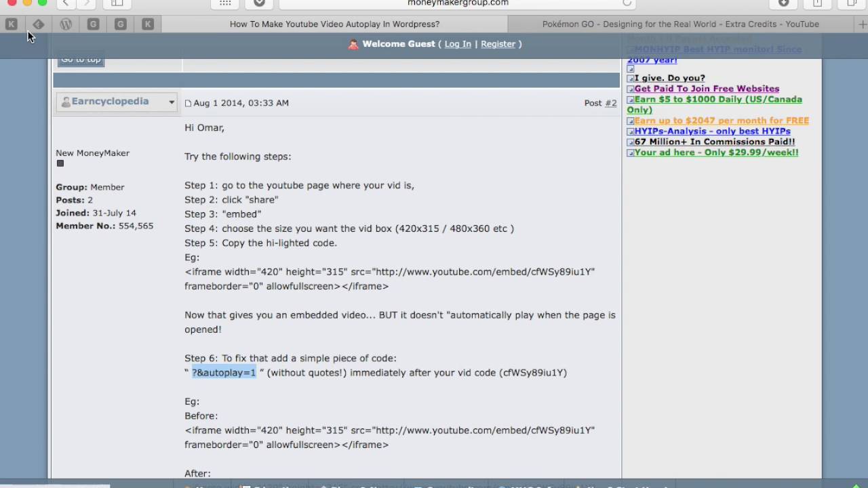Open 'Your ad here - Only $29.99/week' link
This screenshot has width=868, height=488.
tap(716, 152)
